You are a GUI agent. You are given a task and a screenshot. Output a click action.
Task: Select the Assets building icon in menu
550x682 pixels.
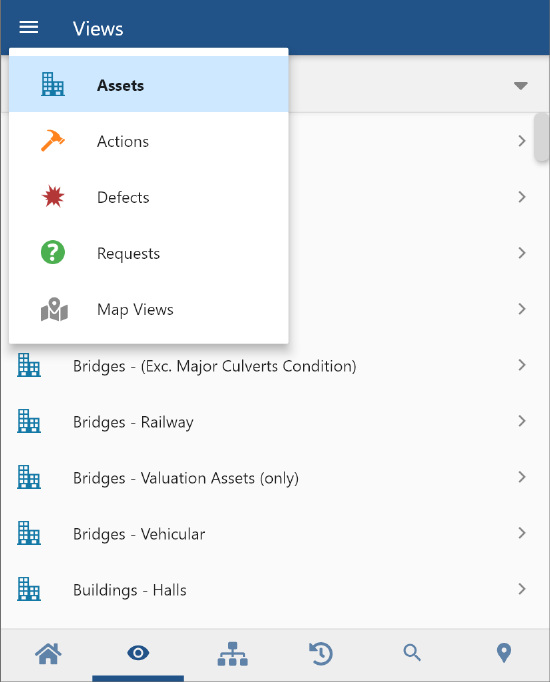point(53,84)
